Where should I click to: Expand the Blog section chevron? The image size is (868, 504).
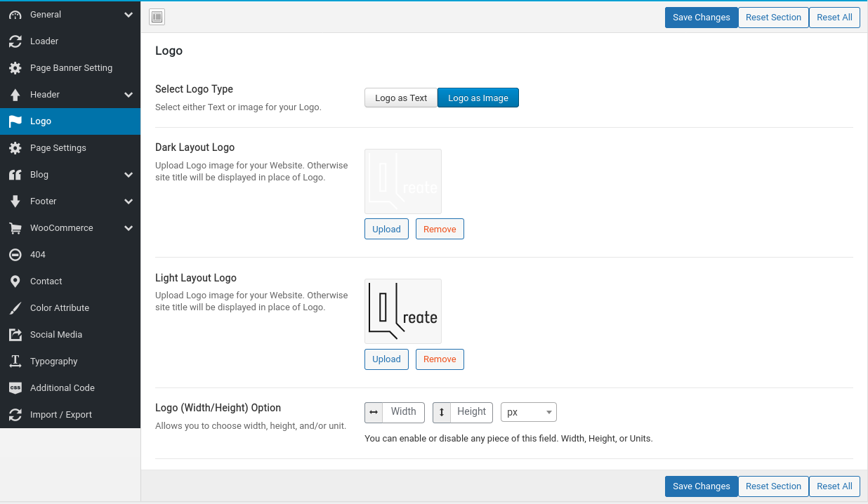coord(129,175)
